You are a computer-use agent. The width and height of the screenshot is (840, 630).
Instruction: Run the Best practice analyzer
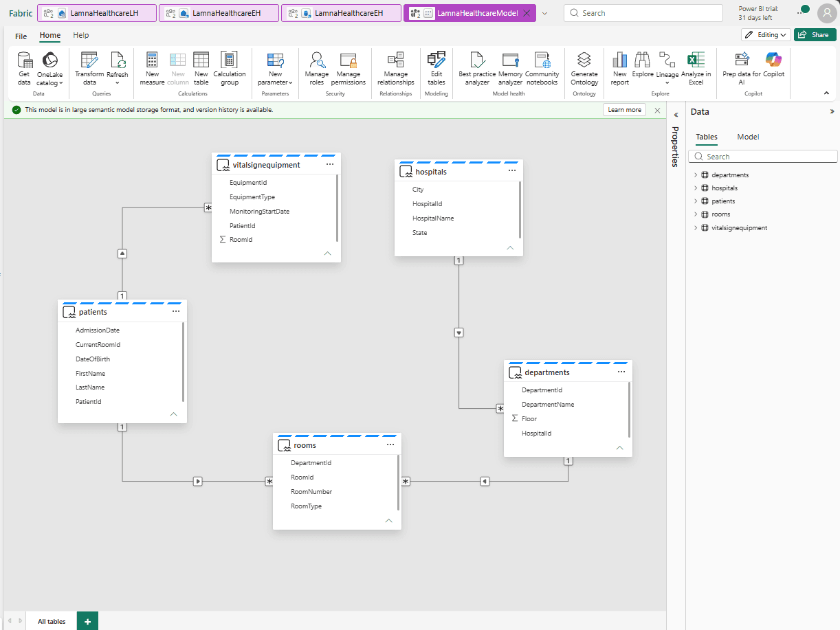pyautogui.click(x=477, y=69)
